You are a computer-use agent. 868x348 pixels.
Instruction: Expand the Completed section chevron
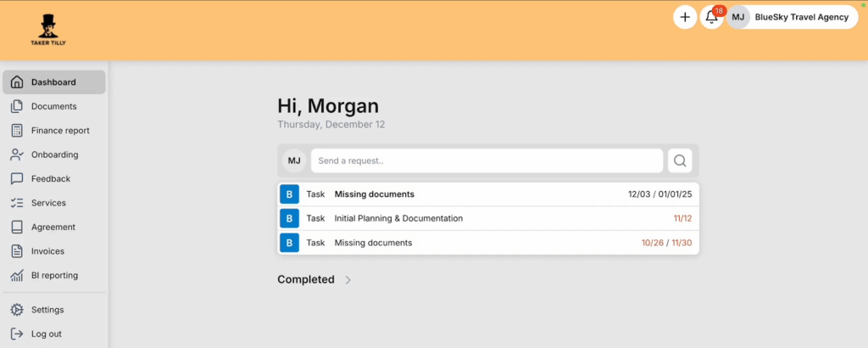[x=348, y=280]
